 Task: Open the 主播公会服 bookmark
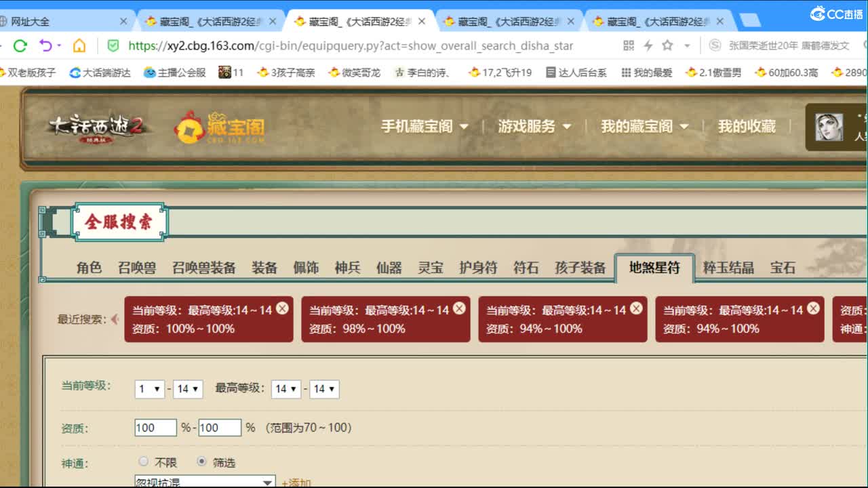pyautogui.click(x=174, y=73)
